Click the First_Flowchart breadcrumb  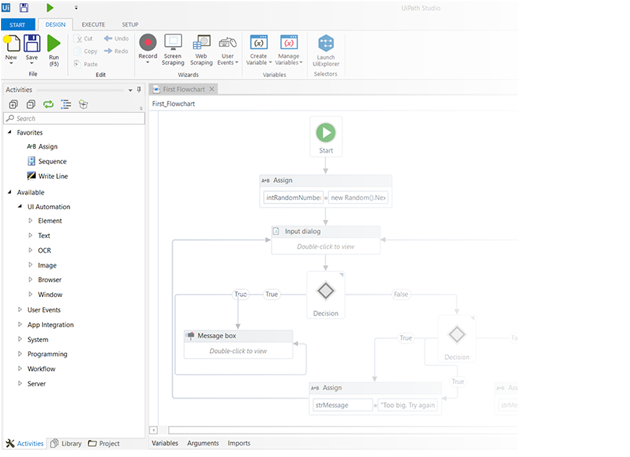click(174, 104)
